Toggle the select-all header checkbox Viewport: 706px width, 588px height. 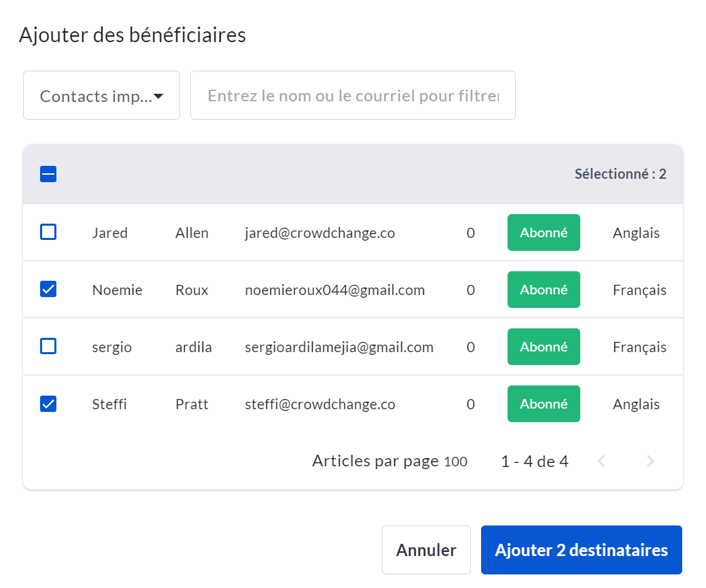48,174
